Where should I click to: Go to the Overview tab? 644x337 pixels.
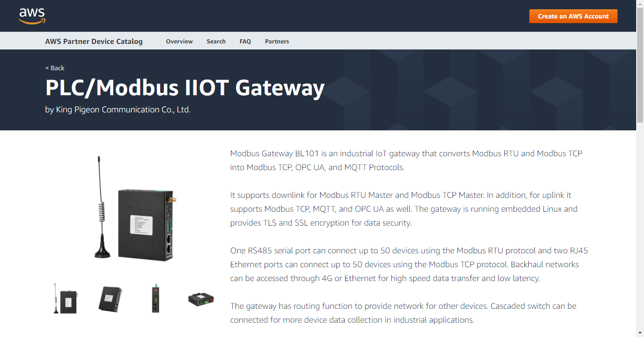click(179, 41)
